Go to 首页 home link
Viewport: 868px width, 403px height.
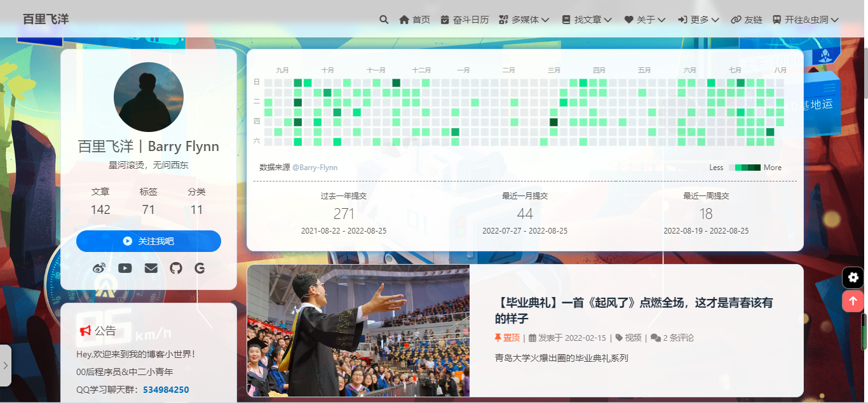pos(414,20)
